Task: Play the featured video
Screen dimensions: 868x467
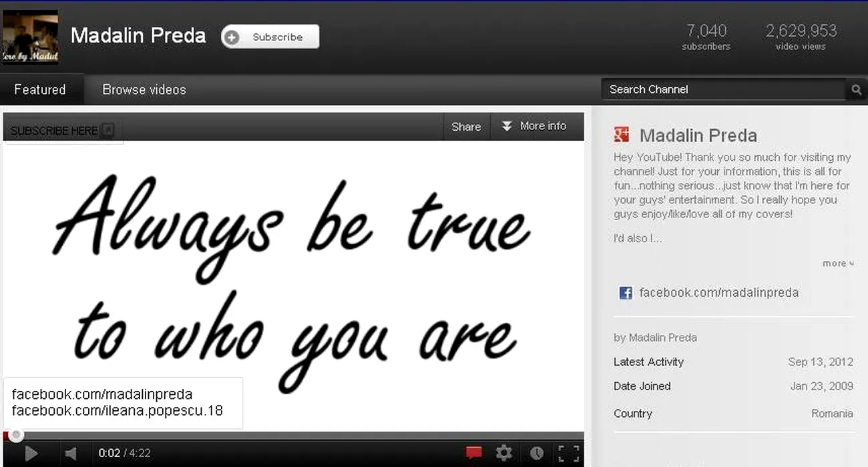Action: click(x=31, y=454)
